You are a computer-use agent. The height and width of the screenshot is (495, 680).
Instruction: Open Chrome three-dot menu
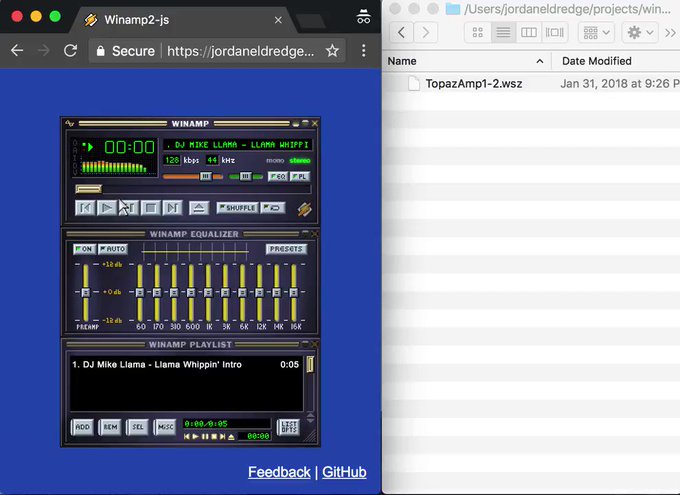tap(364, 51)
